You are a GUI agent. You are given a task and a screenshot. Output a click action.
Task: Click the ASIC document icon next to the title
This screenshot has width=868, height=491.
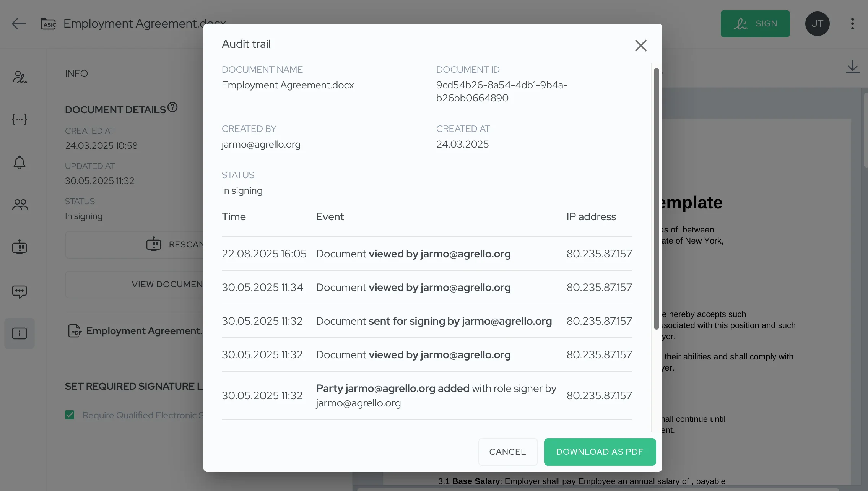48,23
